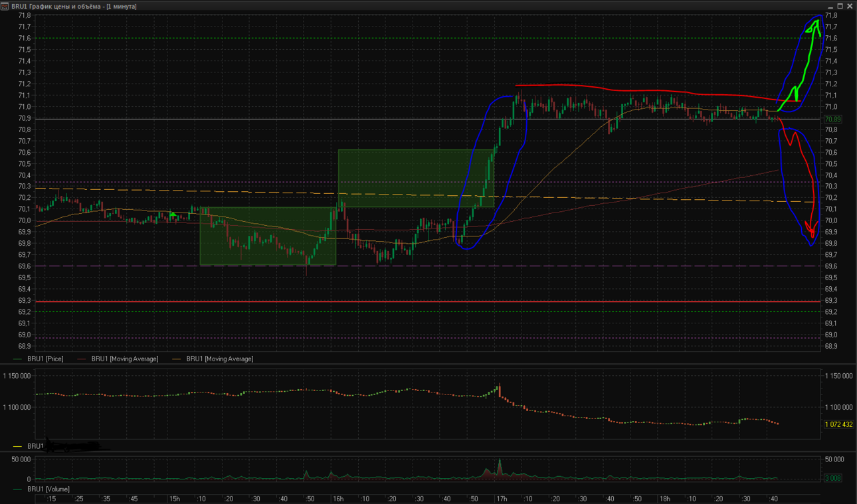
Task: Click the '16h' time axis label
Action: click(x=337, y=499)
